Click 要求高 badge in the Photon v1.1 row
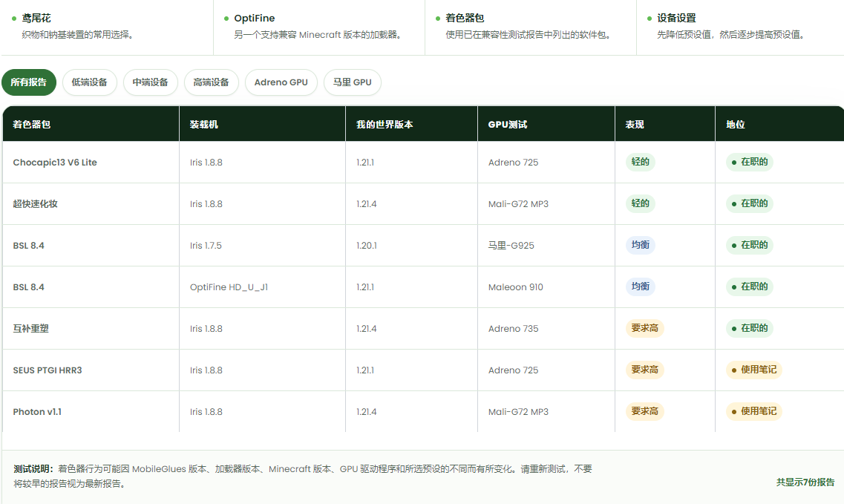The width and height of the screenshot is (844, 504). coord(644,411)
